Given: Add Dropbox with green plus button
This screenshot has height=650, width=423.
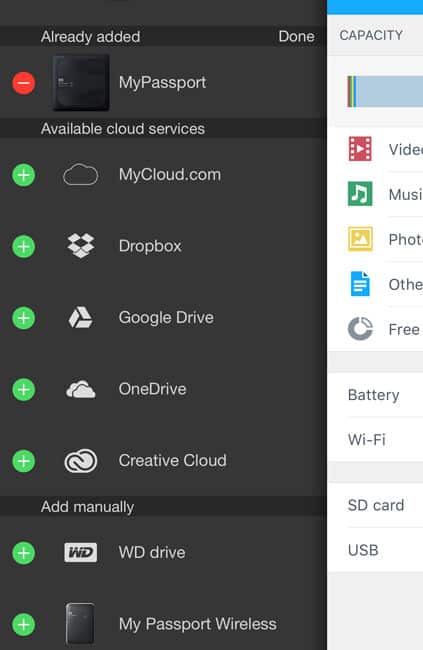Looking at the screenshot, I should click(x=24, y=247).
